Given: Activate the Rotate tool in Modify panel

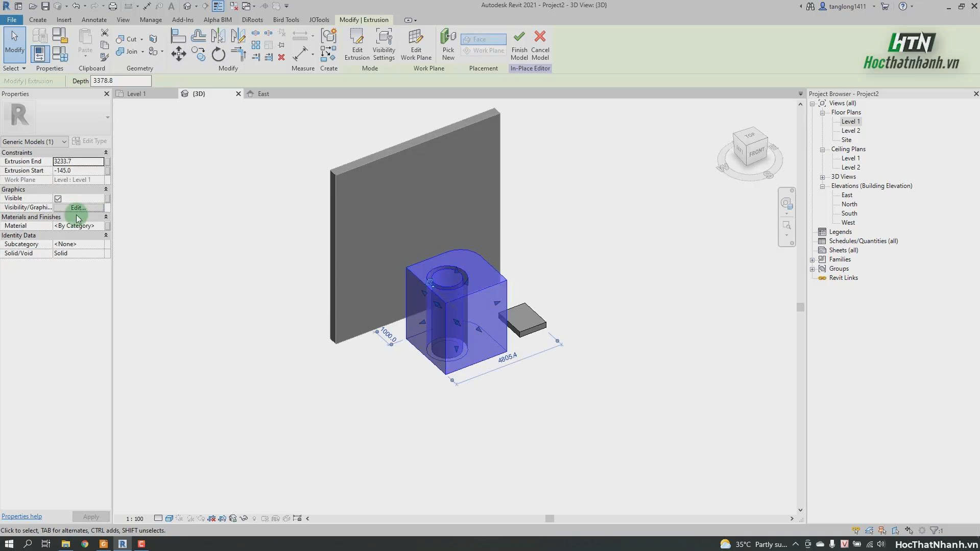Looking at the screenshot, I should 218,54.
